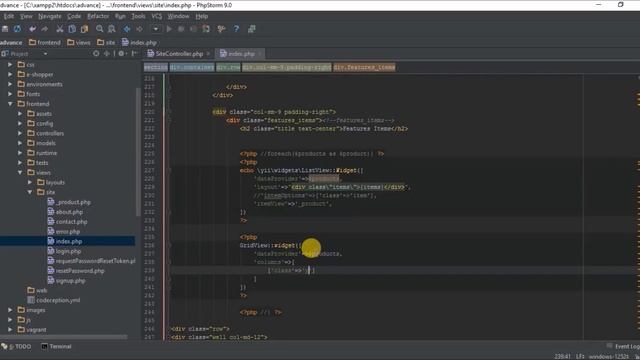640x360 pixels.
Task: Click the Settings wrench icon in toolbar
Action: [x=221, y=29]
